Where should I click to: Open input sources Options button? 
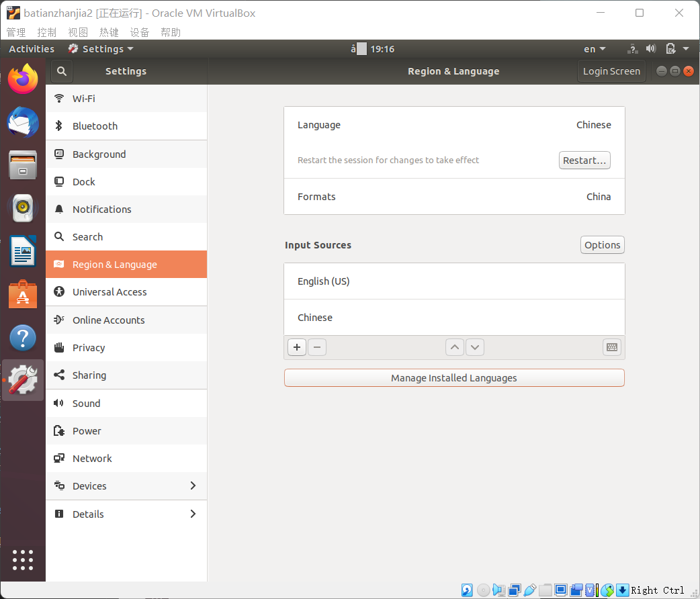[602, 245]
